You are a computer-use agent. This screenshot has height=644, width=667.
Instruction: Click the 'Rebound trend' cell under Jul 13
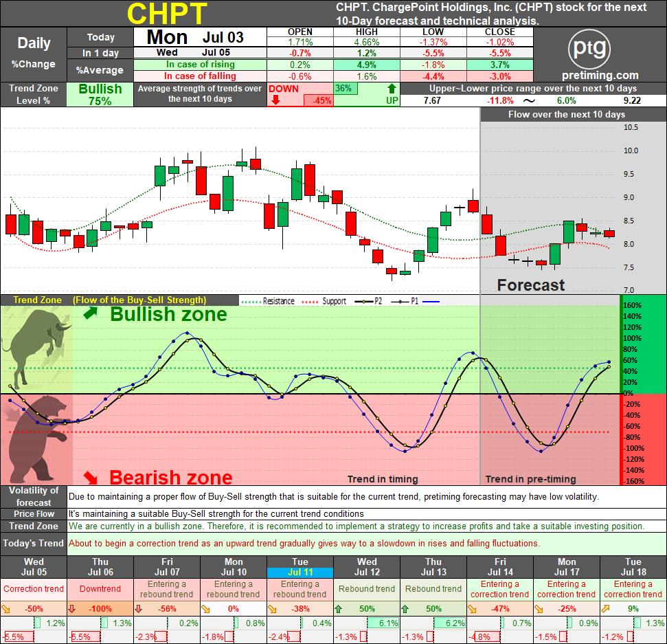[433, 589]
